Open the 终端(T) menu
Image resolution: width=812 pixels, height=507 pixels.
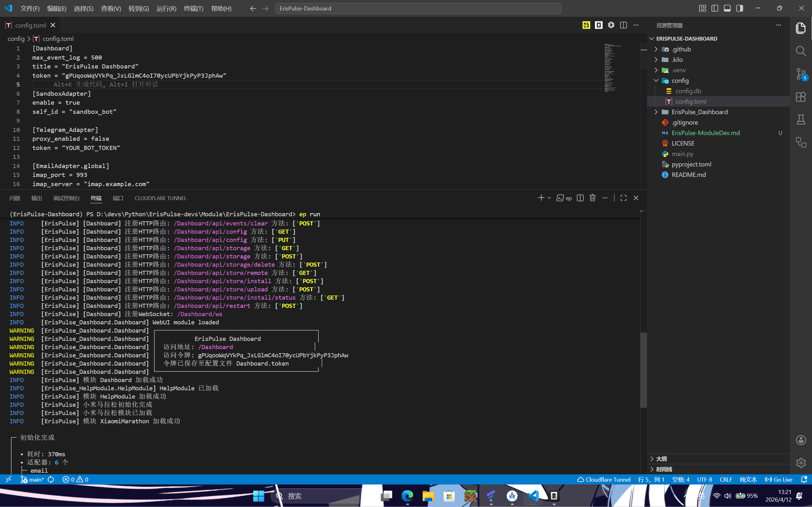coord(193,8)
